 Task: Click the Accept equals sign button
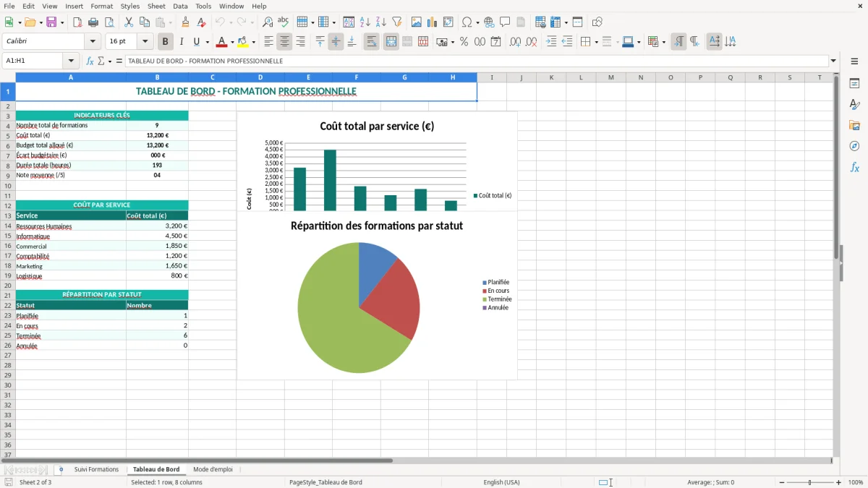tap(119, 61)
